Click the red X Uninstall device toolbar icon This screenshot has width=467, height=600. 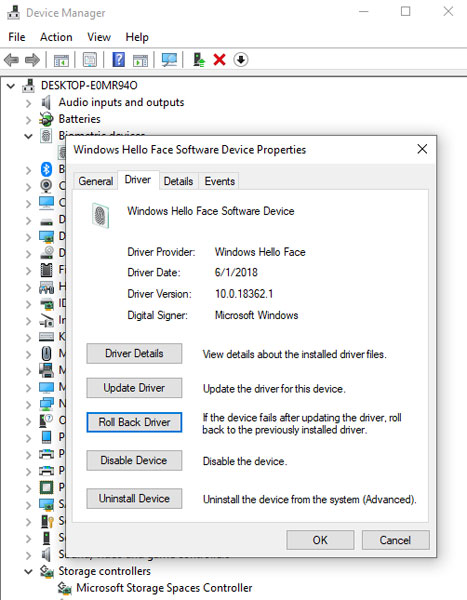click(x=219, y=60)
